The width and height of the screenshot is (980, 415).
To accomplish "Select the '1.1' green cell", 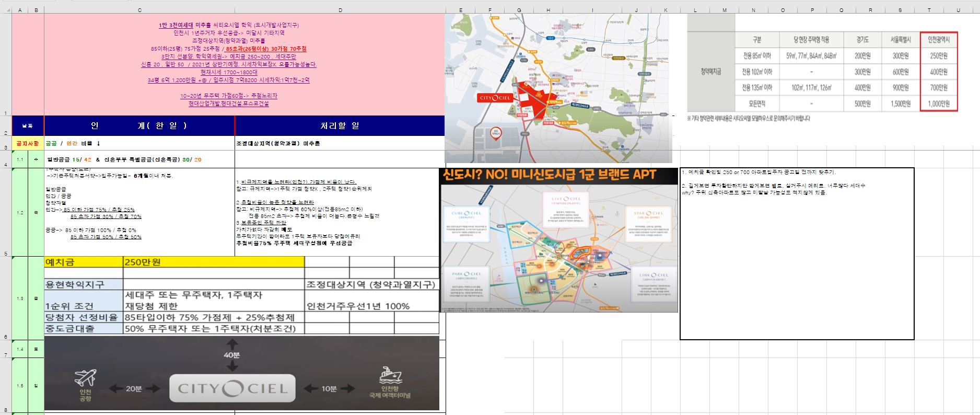I will (20, 159).
